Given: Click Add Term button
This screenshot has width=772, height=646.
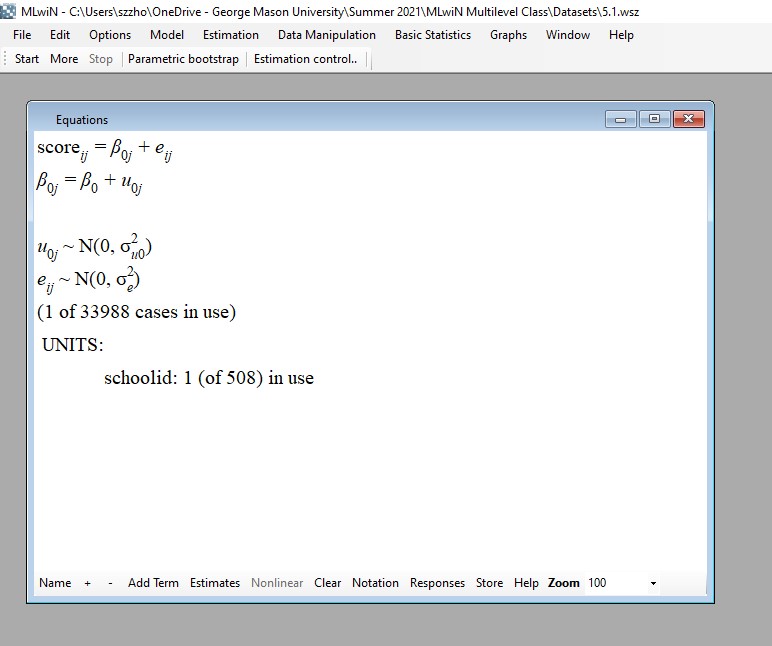Looking at the screenshot, I should point(153,583).
